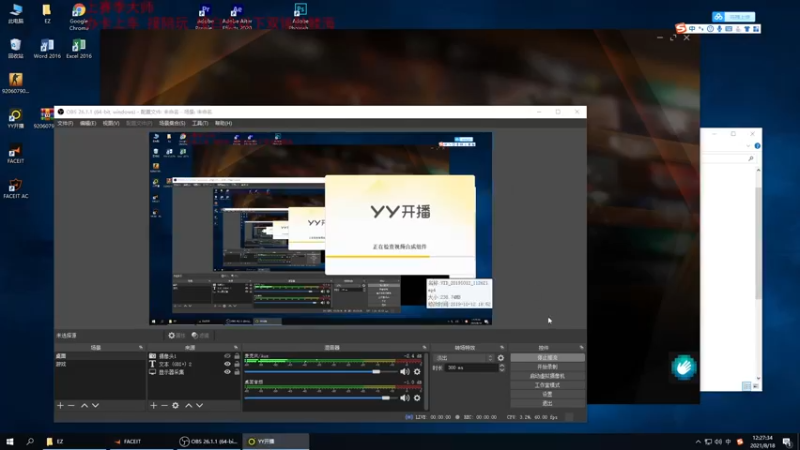Image resolution: width=800 pixels, height=450 pixels.
Task: Mute the desktop audio speaker icon
Action: 405,397
